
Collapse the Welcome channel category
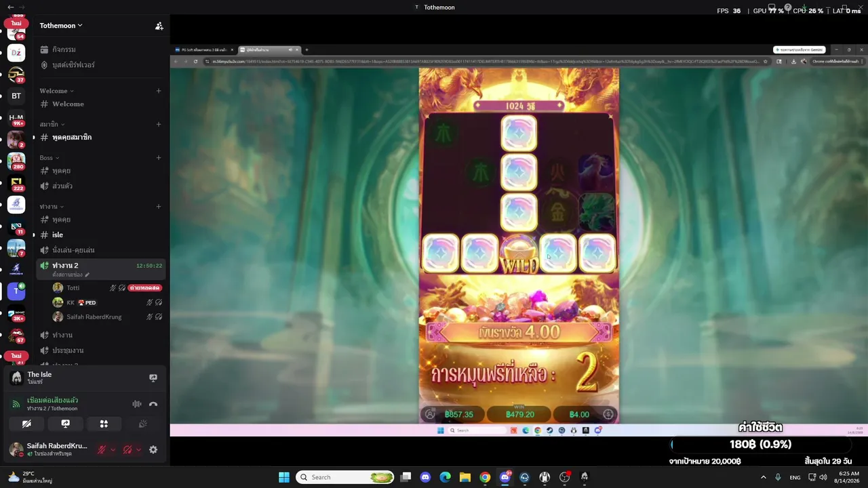pyautogui.click(x=56, y=91)
